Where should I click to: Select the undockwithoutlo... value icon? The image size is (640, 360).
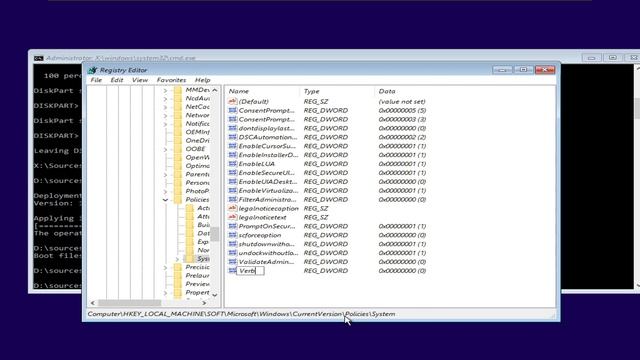(233, 253)
